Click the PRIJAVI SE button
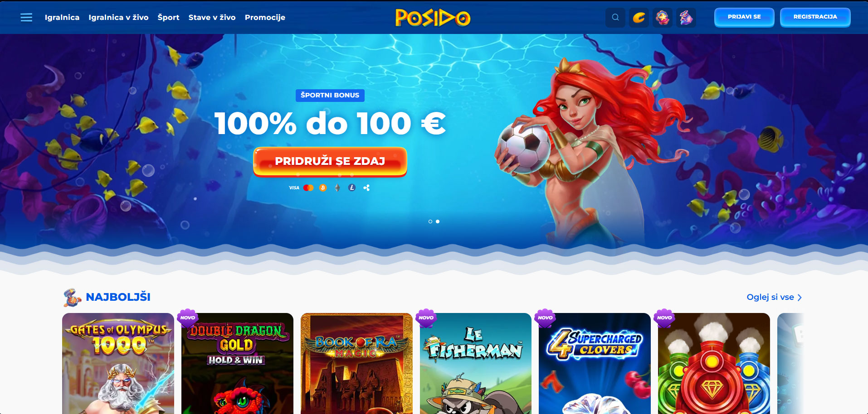This screenshot has height=414, width=868. coord(744,17)
